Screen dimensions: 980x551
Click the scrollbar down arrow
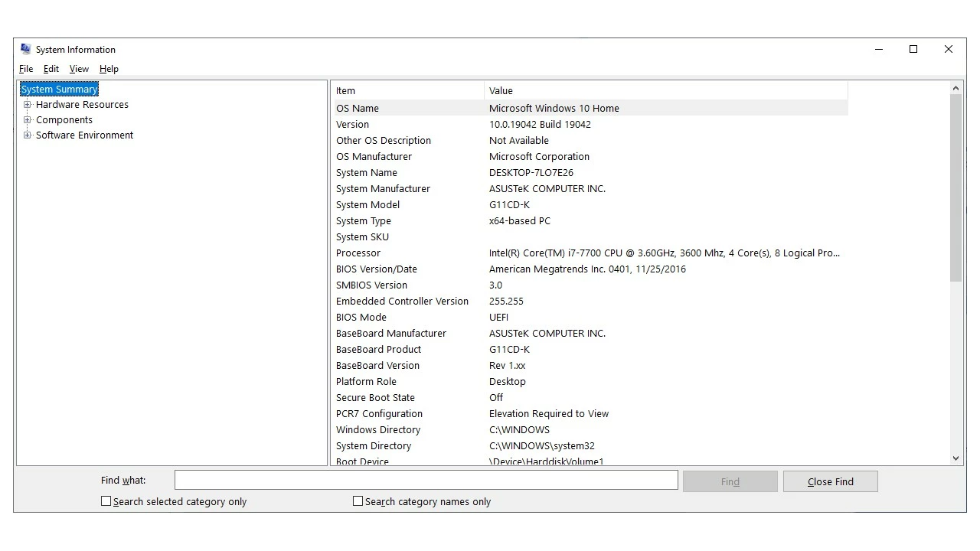click(955, 458)
